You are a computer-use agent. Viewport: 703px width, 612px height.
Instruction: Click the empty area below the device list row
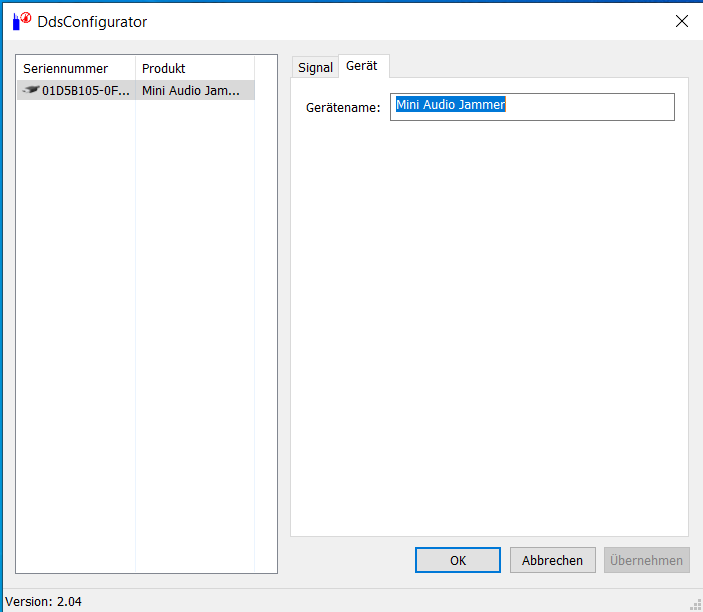tap(140, 330)
